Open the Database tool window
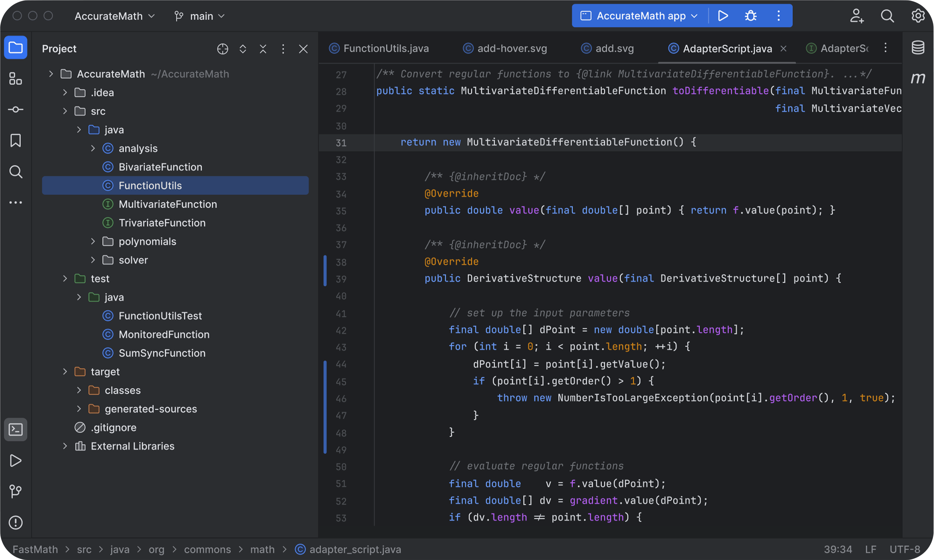 918,47
